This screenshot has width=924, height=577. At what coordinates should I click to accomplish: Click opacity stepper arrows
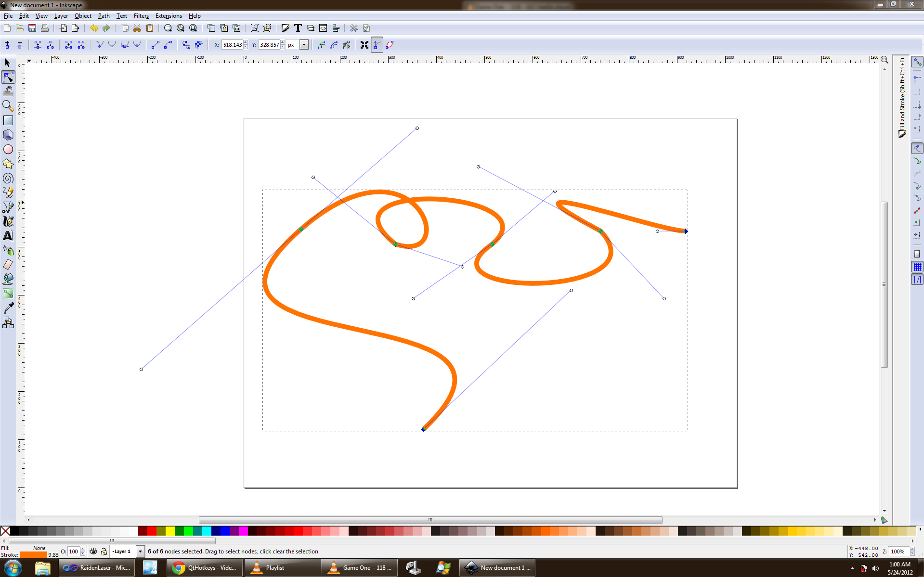pyautogui.click(x=83, y=551)
